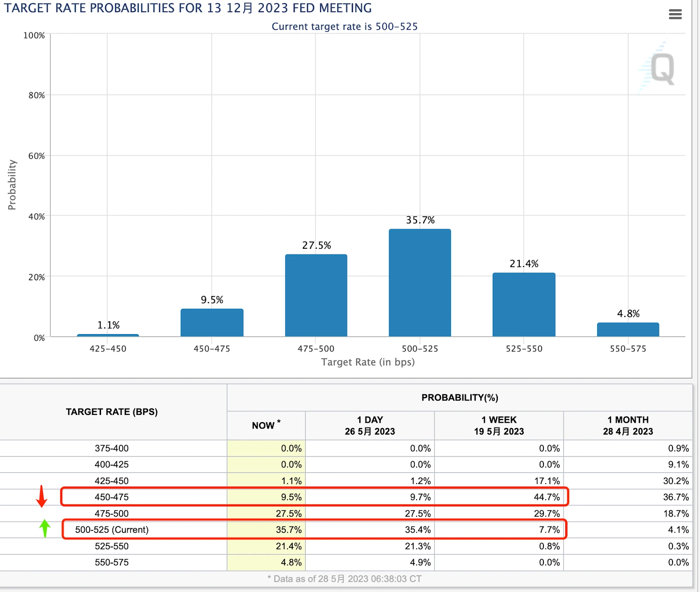Click the 44.7% cell in 1 WEEK column
The height and width of the screenshot is (592, 700).
click(499, 497)
